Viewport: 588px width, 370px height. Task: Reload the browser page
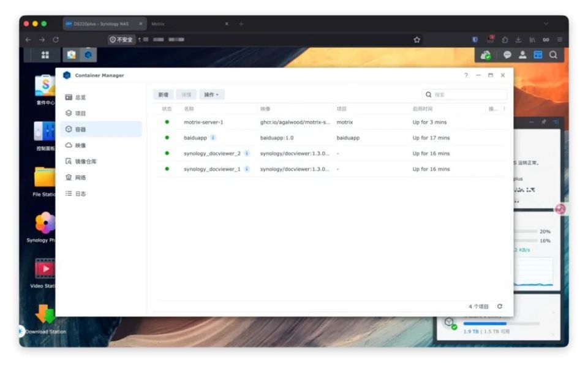pos(56,39)
